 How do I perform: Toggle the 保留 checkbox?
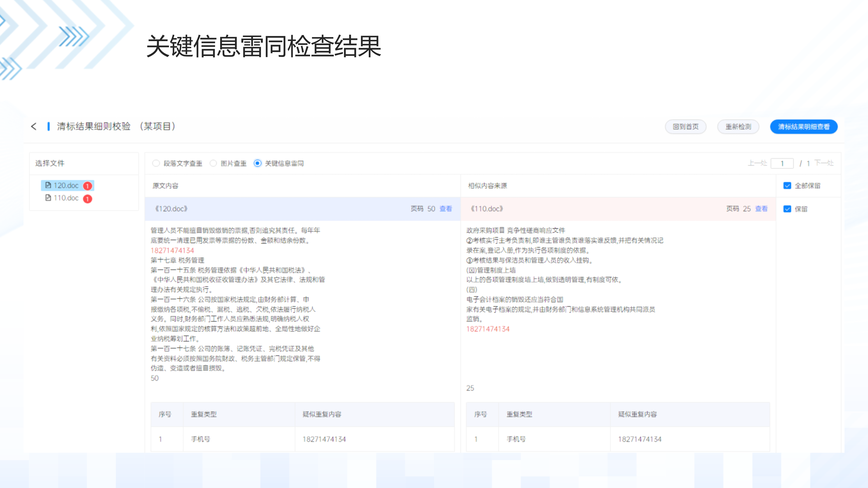pyautogui.click(x=787, y=209)
